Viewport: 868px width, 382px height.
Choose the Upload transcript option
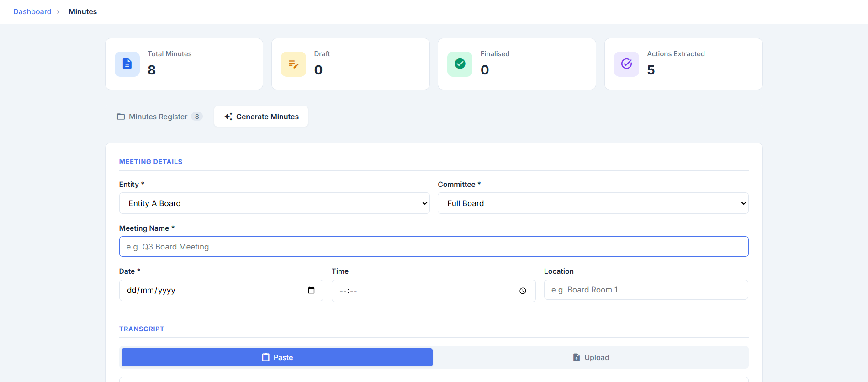pos(590,357)
